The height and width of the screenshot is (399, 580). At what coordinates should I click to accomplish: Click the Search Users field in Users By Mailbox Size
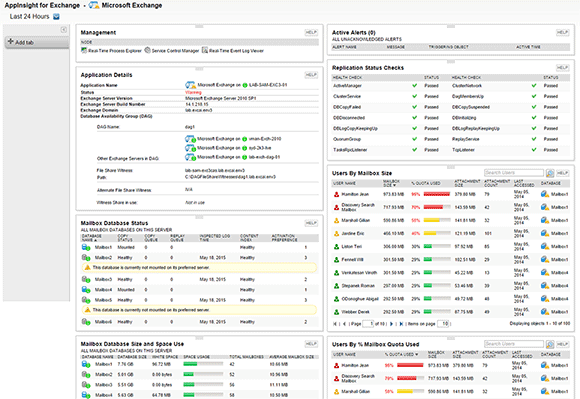[514, 173]
